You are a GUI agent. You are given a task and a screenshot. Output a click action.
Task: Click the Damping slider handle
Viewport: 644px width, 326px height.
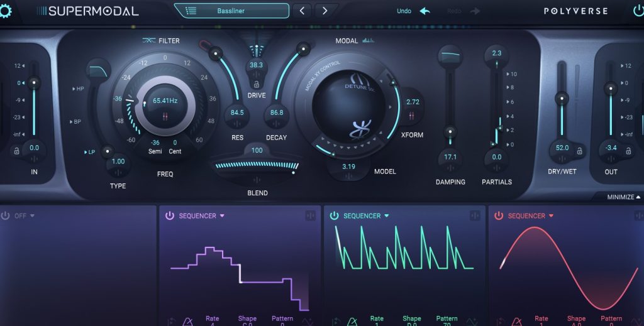(449, 131)
